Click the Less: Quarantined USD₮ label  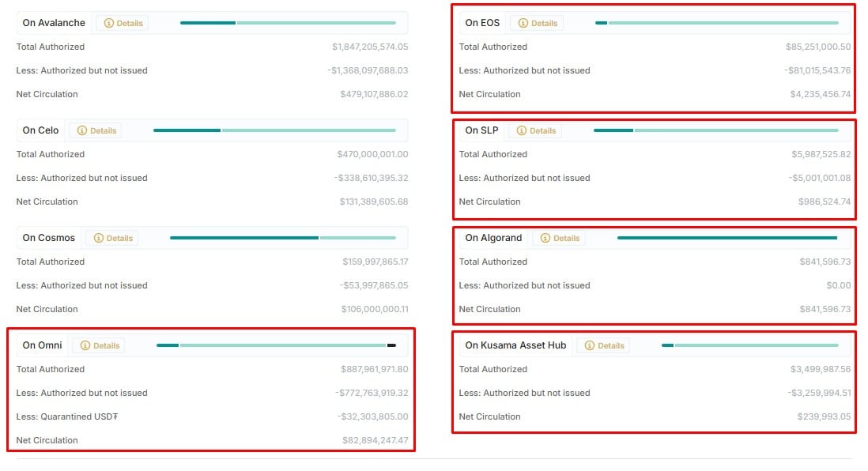pos(67,416)
